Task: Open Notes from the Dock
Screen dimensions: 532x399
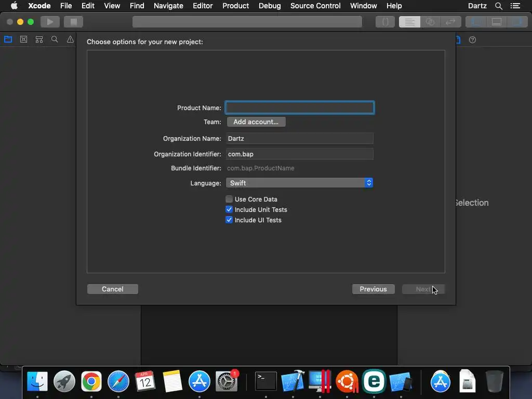Action: (x=172, y=381)
